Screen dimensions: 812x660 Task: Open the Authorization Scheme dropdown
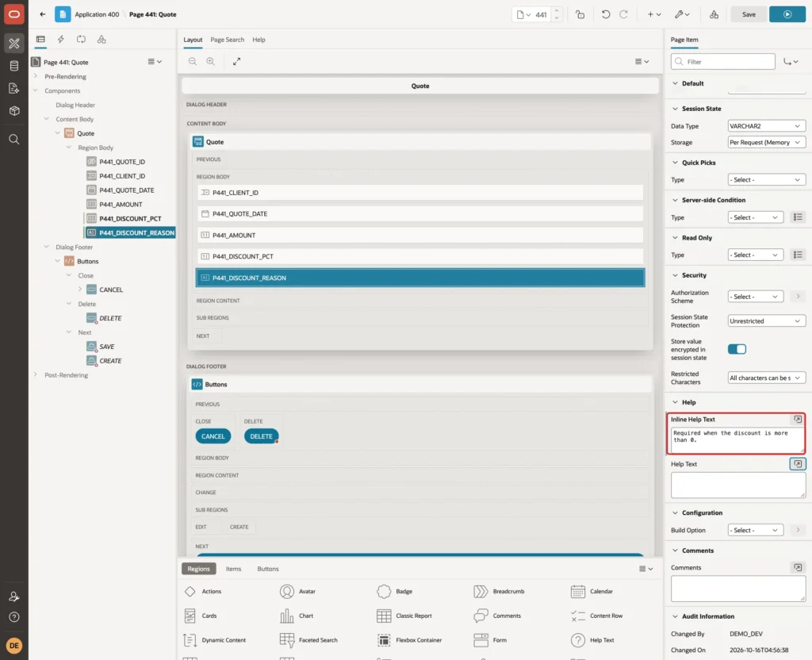(755, 297)
